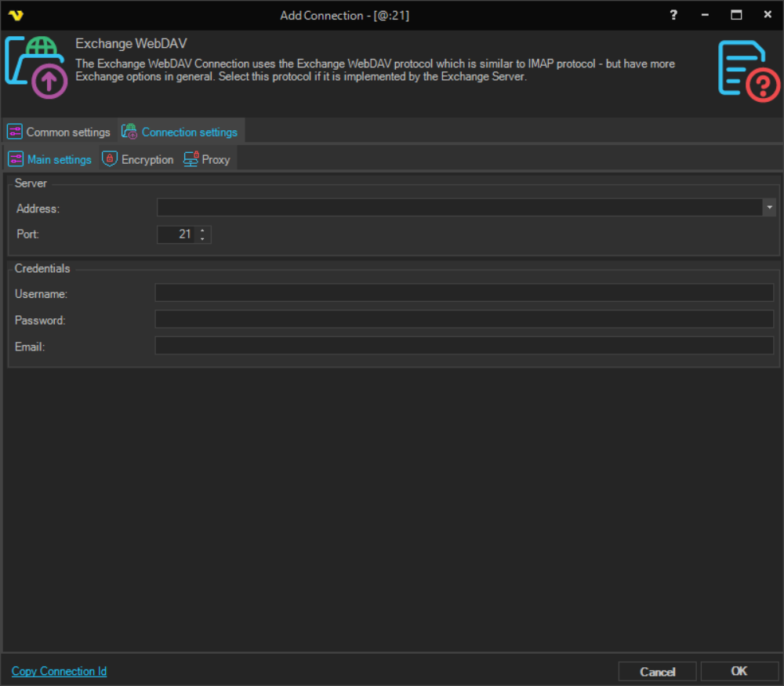Increase the Port value with up arrow
The image size is (784, 686).
[203, 230]
